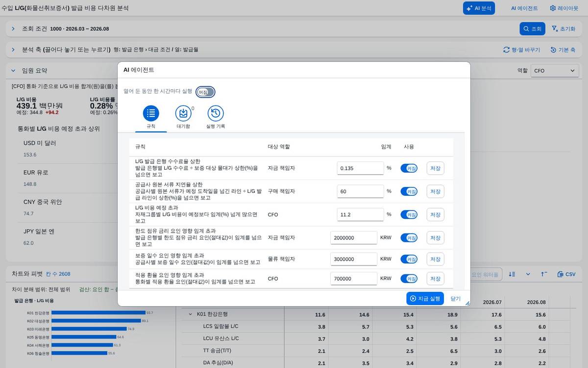Run the agent now with 지금 실행
The height and width of the screenshot is (368, 588).
tap(425, 298)
